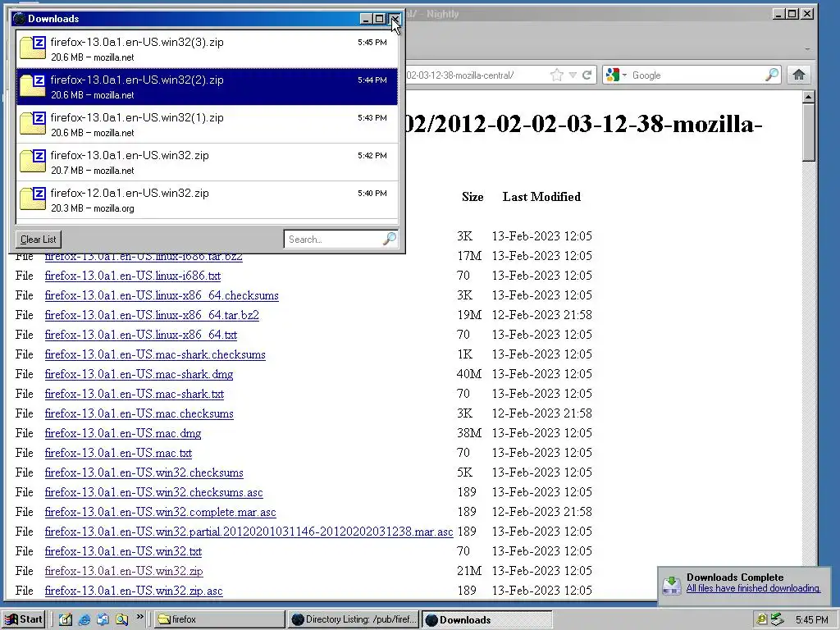Switch to the Directory Listing taskbar button
The image size is (840, 630).
coord(354,619)
